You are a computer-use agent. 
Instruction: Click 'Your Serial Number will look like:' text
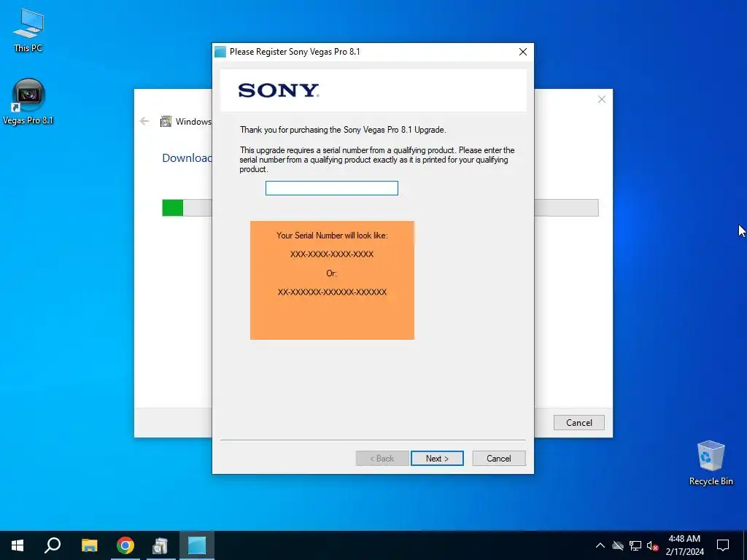332,236
